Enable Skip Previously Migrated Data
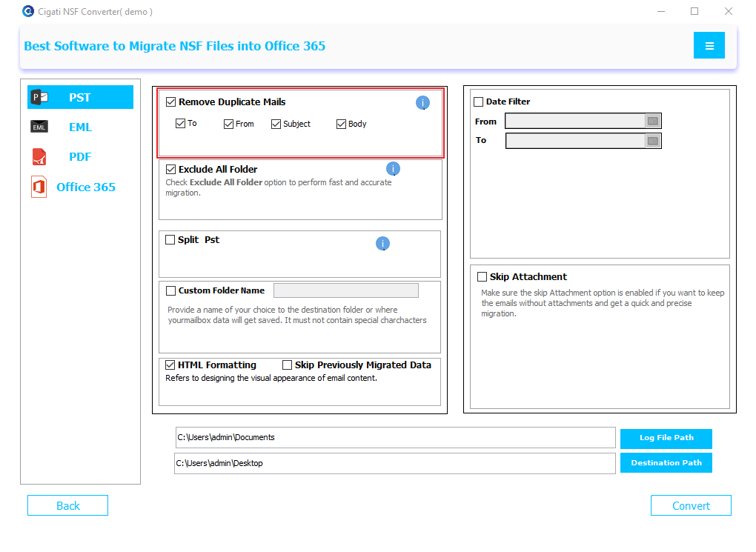Image resolution: width=756 pixels, height=552 pixels. point(288,365)
